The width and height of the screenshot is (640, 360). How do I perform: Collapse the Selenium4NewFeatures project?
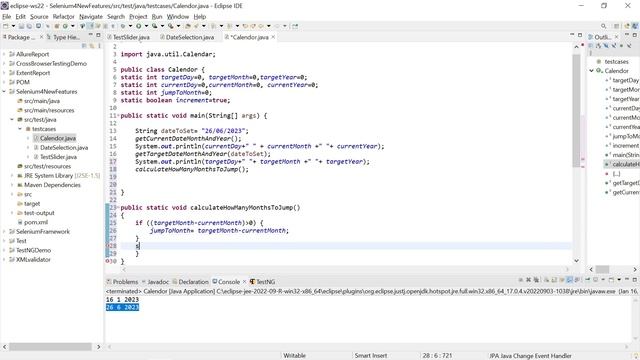point(4,91)
